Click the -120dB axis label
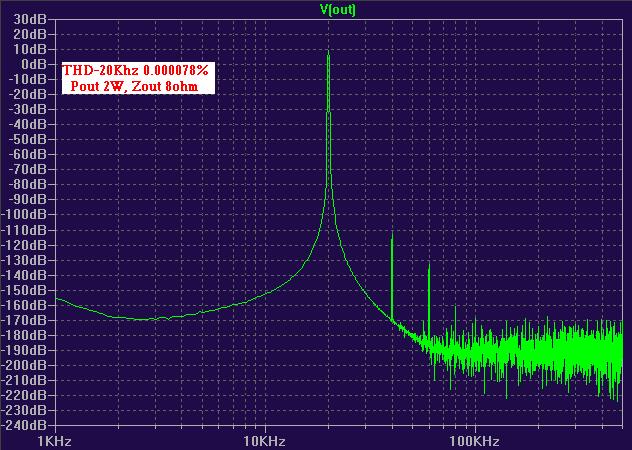 coord(24,245)
